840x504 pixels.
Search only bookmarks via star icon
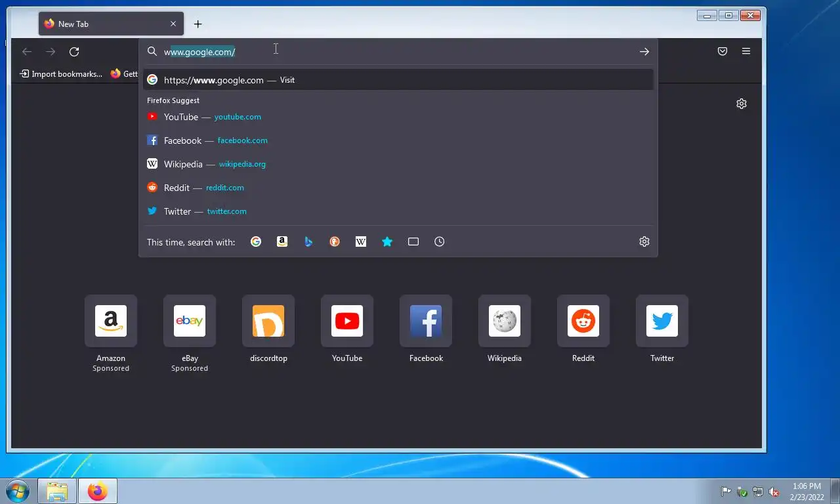pos(387,241)
